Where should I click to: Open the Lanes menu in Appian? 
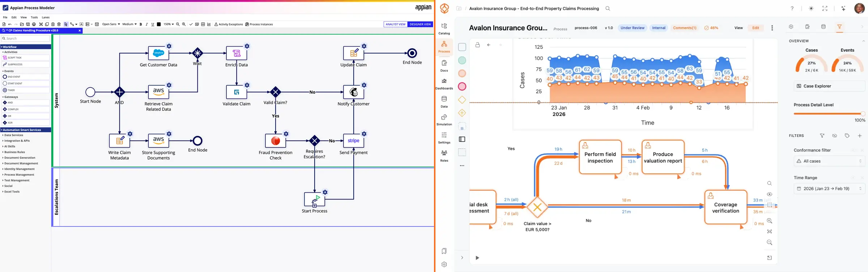pos(46,17)
